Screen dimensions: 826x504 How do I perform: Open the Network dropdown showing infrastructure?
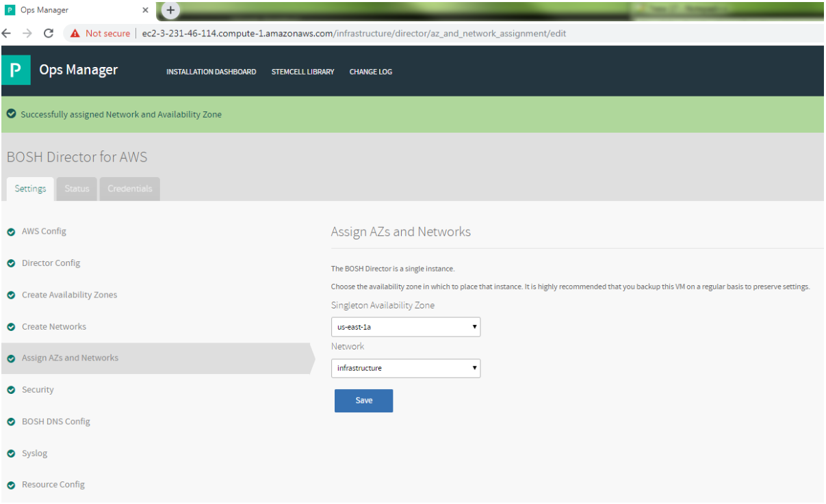pos(406,368)
